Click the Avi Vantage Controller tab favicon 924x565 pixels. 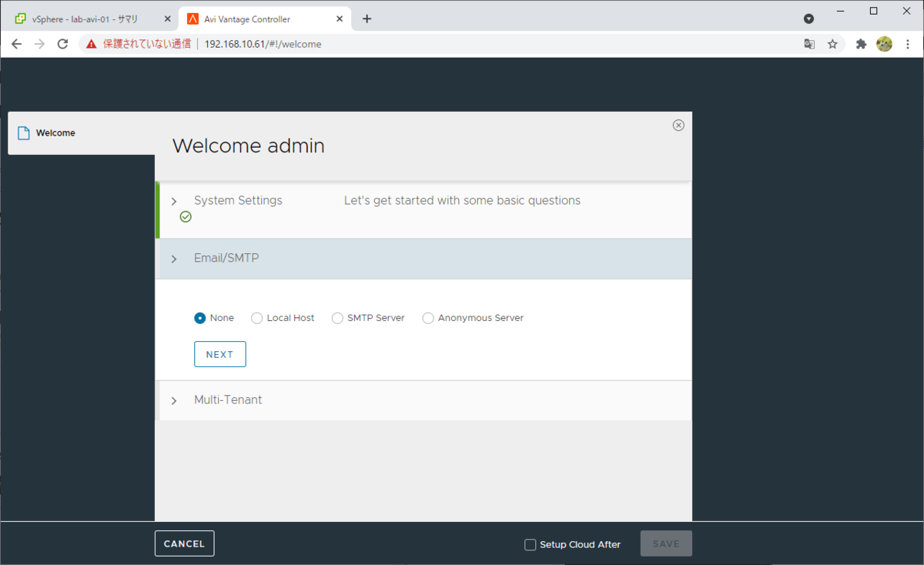193,18
